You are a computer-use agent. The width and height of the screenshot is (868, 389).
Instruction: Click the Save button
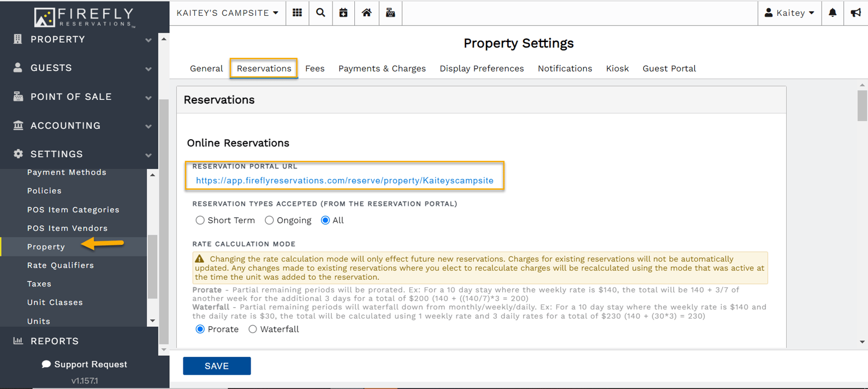pyautogui.click(x=217, y=366)
